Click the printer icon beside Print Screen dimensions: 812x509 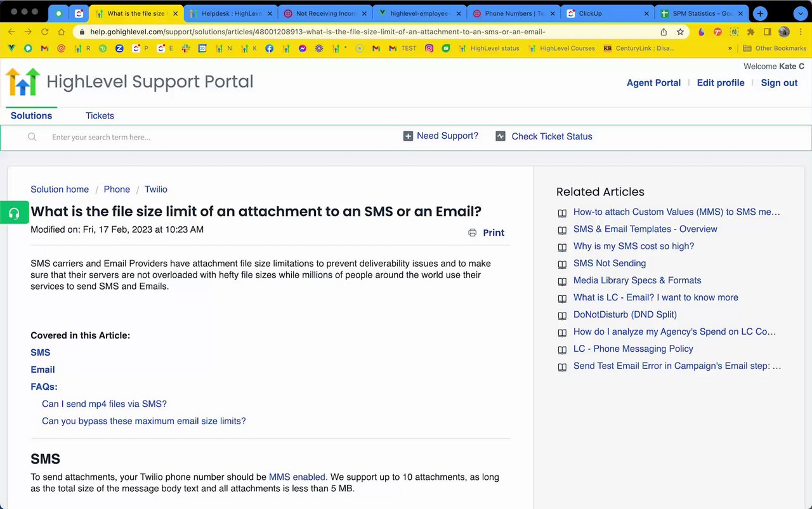coord(472,233)
